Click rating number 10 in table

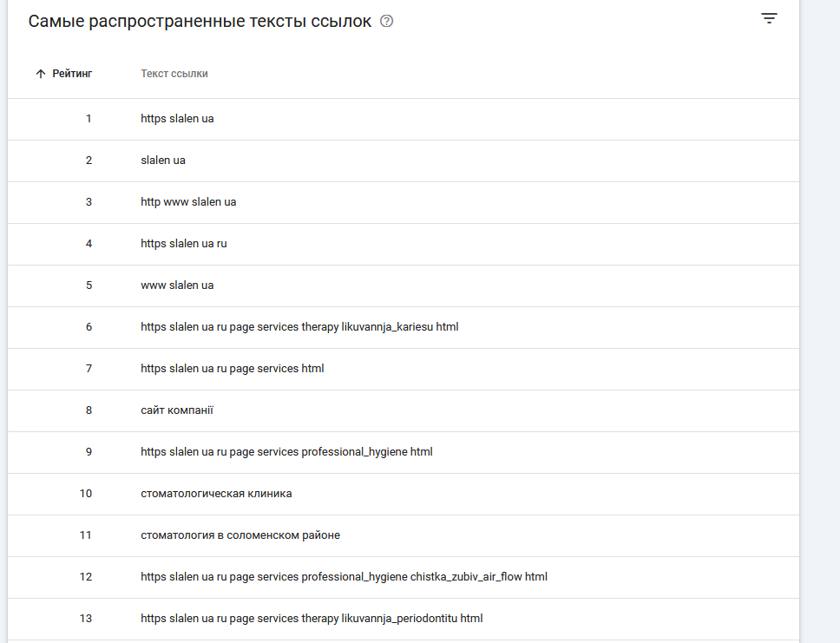click(85, 494)
